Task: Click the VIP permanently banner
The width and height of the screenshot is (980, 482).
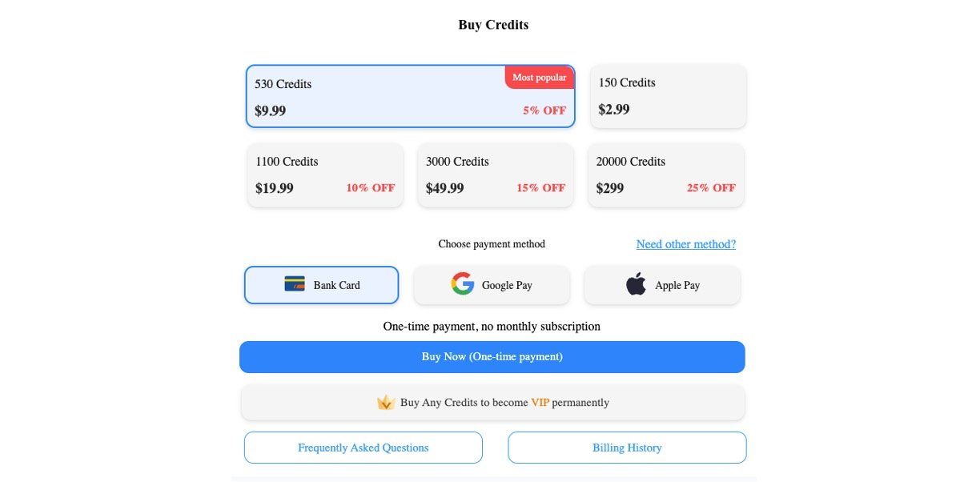Action: click(x=492, y=403)
